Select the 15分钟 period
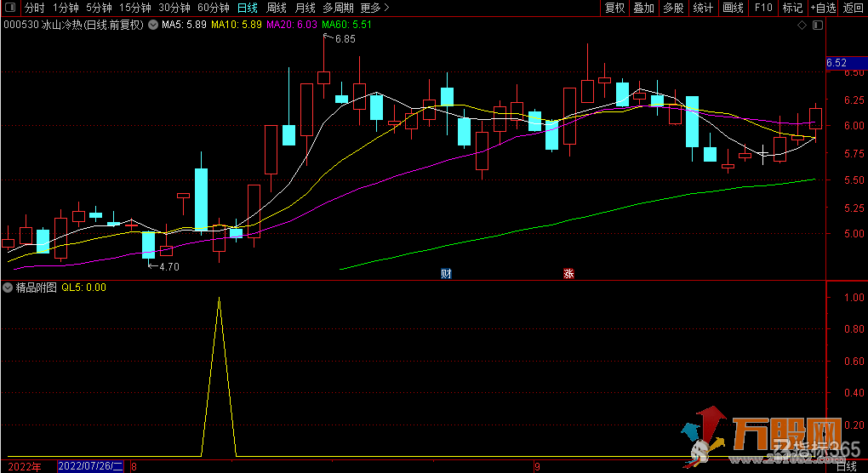The image size is (868, 473). tap(135, 8)
